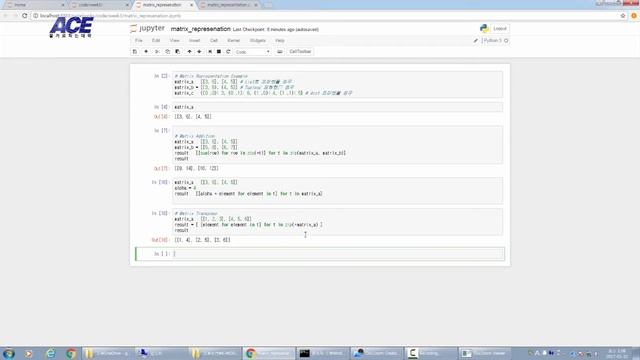
Task: Click the Logout button
Action: pyautogui.click(x=500, y=29)
